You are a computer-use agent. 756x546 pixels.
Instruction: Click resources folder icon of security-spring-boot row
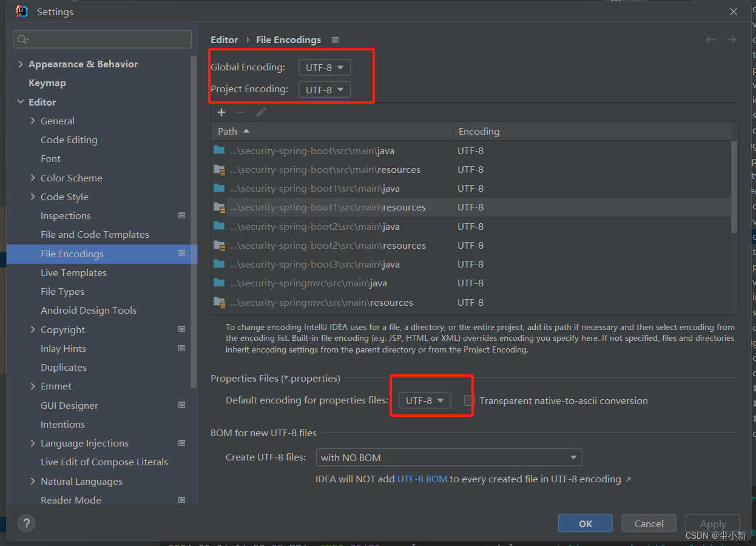click(219, 169)
